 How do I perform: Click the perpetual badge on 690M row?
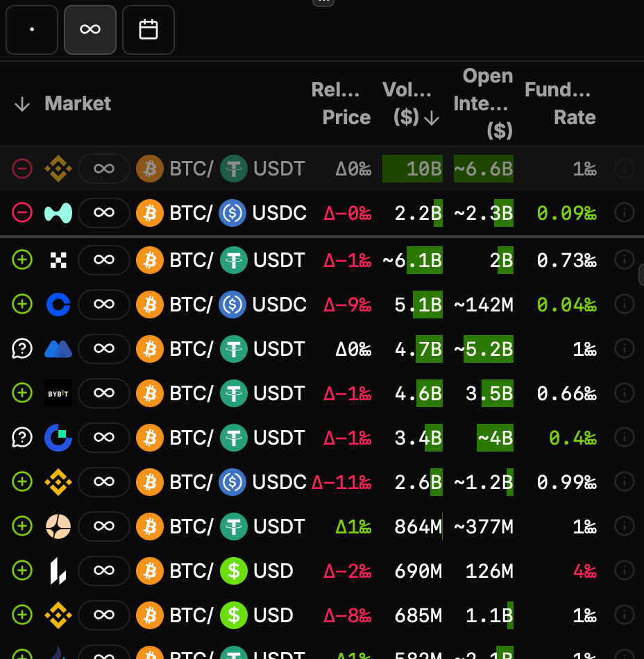(x=104, y=571)
